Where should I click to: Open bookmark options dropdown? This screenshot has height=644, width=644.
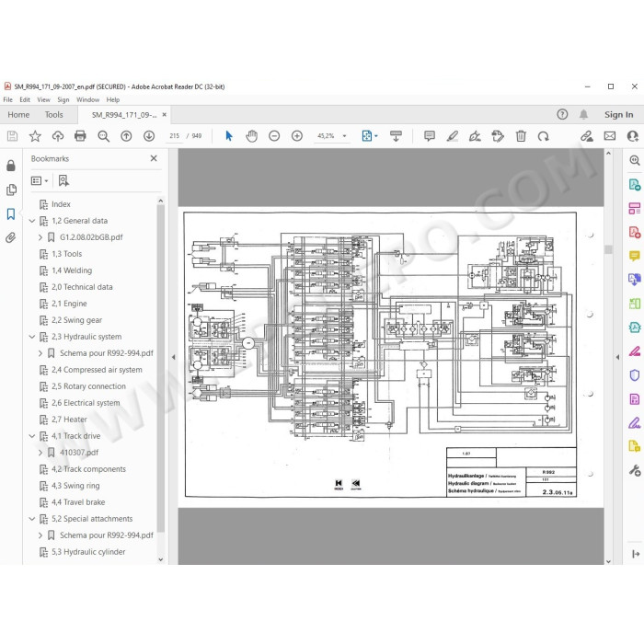40,180
